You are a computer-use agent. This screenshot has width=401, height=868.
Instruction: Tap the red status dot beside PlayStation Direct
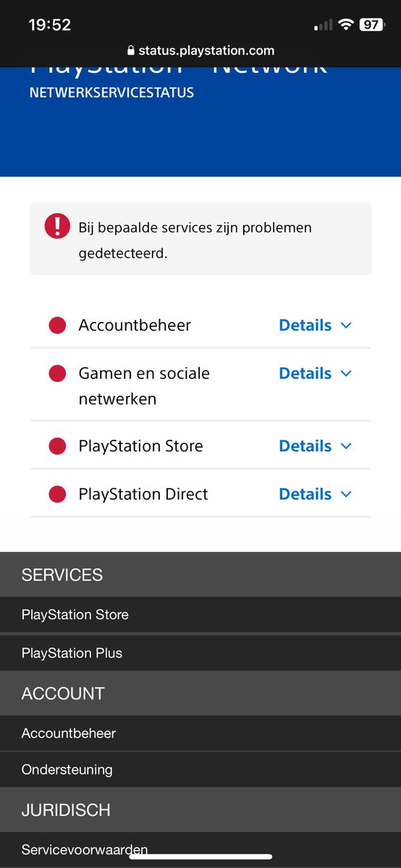click(x=57, y=495)
